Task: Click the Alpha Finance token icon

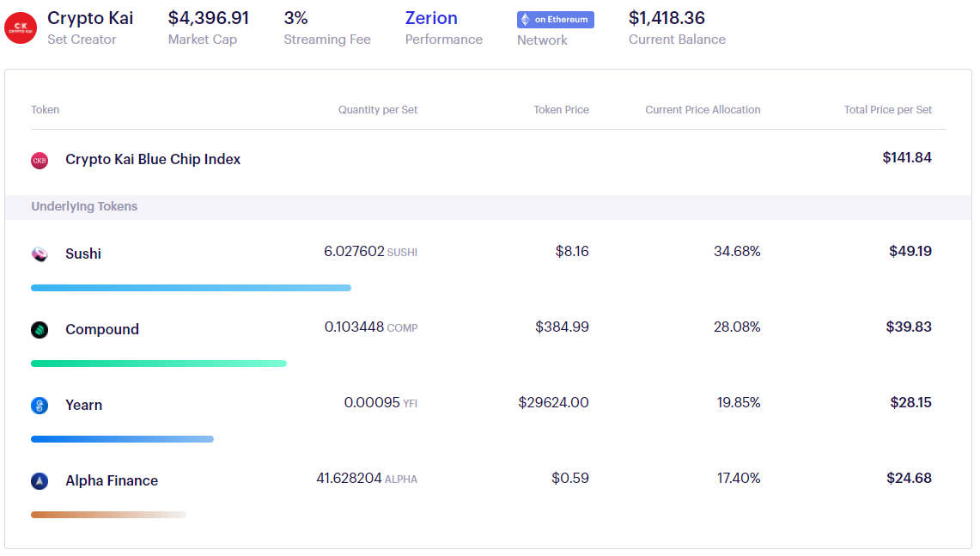Action: point(40,481)
